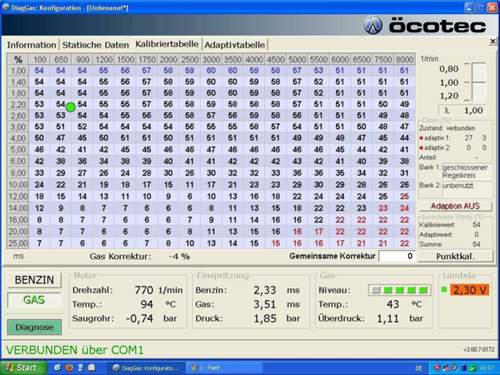Select red cell at row 25,00 column 4500
This screenshot has width=500, height=375.
point(275,243)
